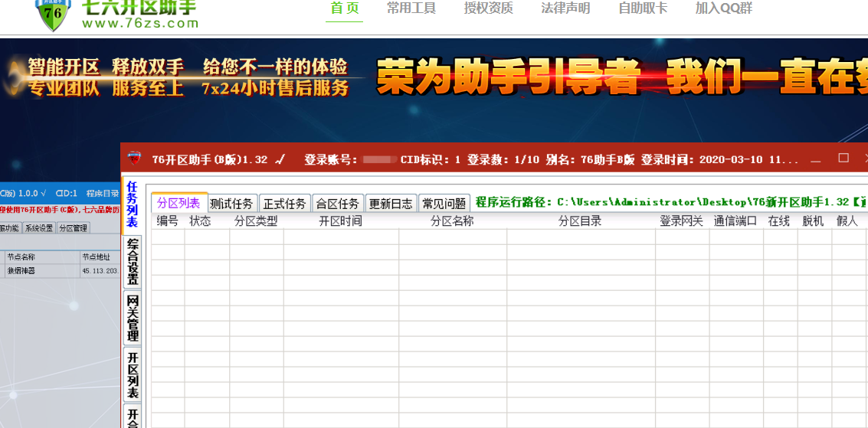
Task: Open 分区管理 tab in background window
Action: point(74,228)
